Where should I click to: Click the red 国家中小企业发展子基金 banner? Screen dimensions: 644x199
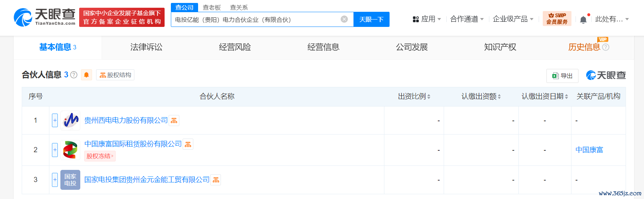(x=122, y=17)
